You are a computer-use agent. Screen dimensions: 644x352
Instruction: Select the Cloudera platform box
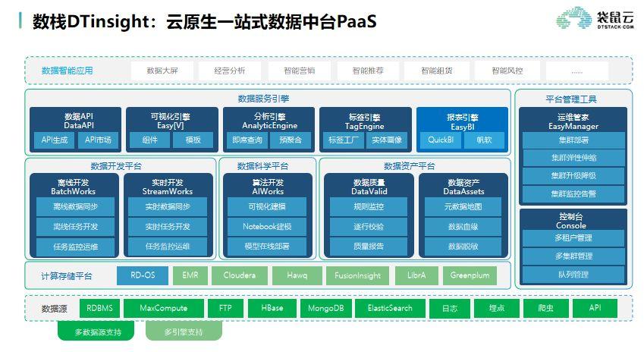[240, 275]
